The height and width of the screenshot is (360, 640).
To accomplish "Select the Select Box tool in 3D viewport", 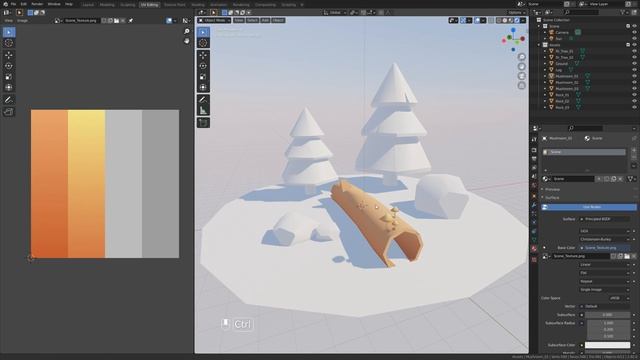I will [x=203, y=32].
